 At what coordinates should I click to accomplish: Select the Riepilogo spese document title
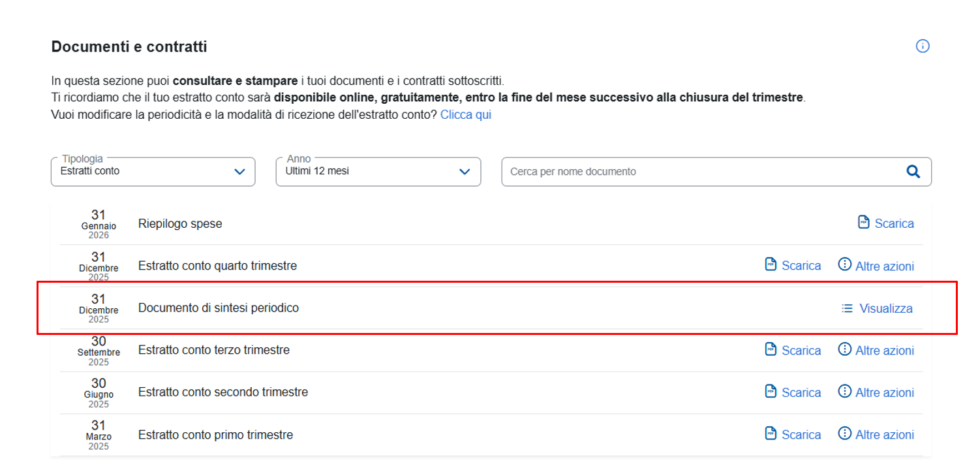(180, 224)
